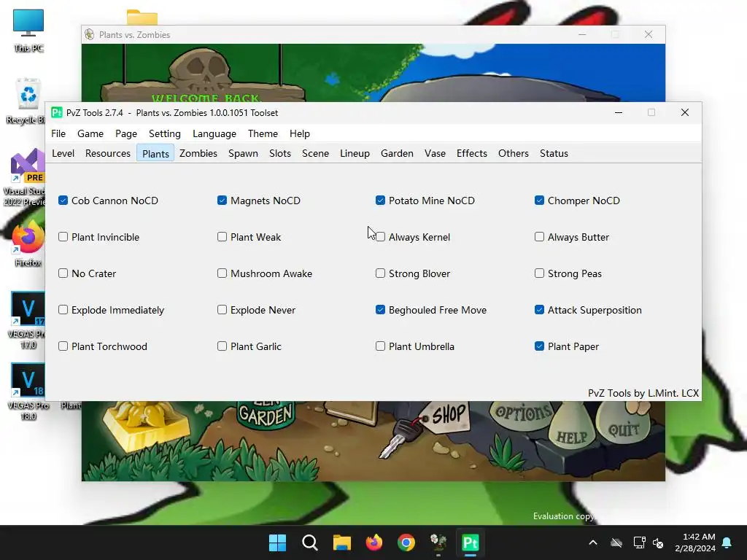Open the Page menu
This screenshot has height=560, width=747.
pos(126,134)
